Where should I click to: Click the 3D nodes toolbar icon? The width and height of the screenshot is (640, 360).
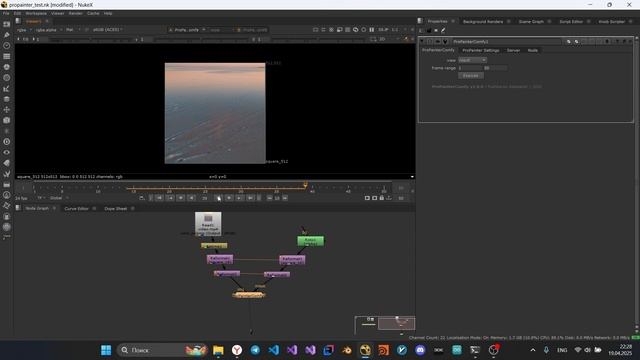7,120
